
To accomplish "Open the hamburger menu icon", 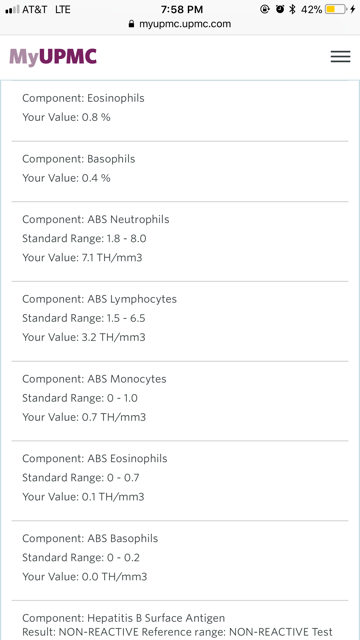I will tap(340, 56).
